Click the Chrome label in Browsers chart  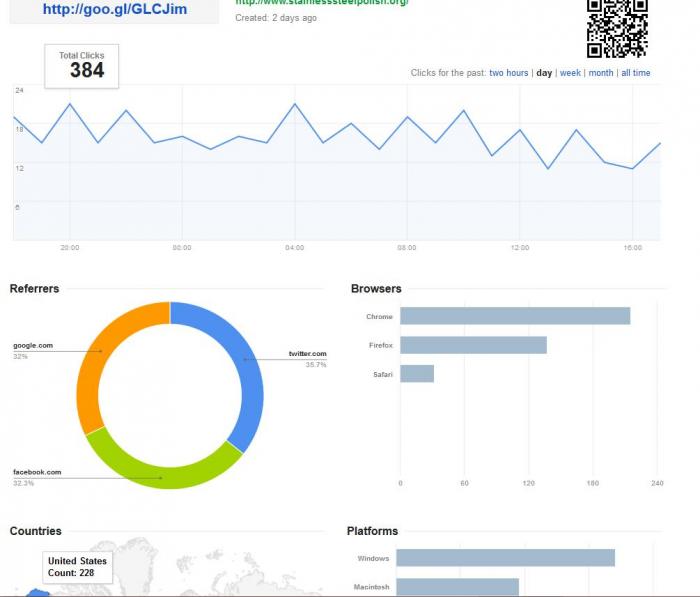pyautogui.click(x=379, y=317)
